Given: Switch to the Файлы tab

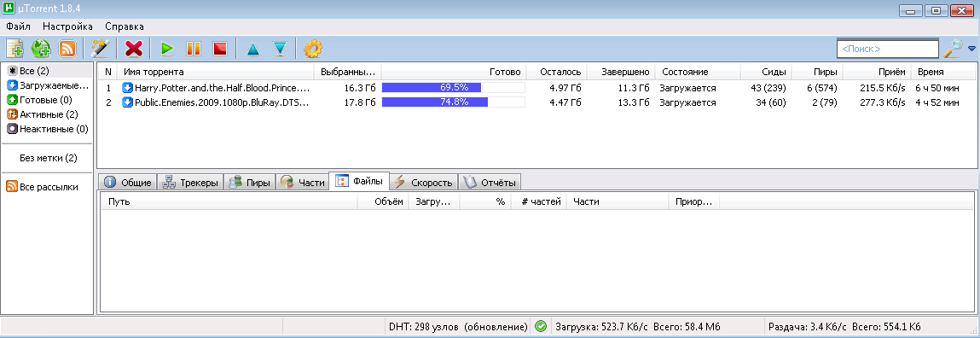Looking at the screenshot, I should [359, 181].
